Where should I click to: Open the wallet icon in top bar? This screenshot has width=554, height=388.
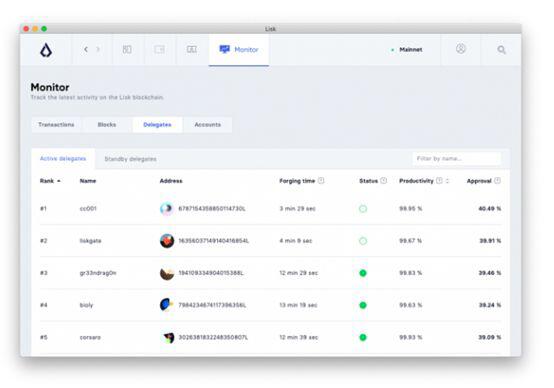click(x=159, y=49)
